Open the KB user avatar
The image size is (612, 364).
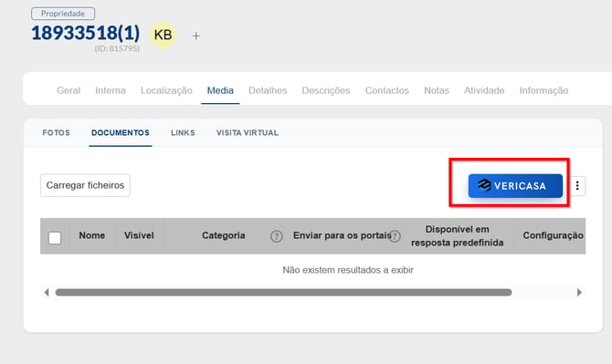[164, 35]
